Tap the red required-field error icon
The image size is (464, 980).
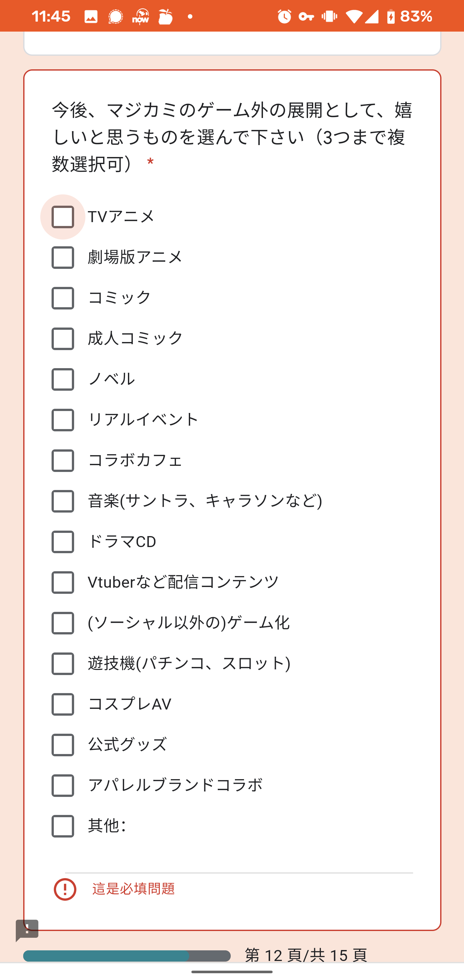[x=65, y=889]
